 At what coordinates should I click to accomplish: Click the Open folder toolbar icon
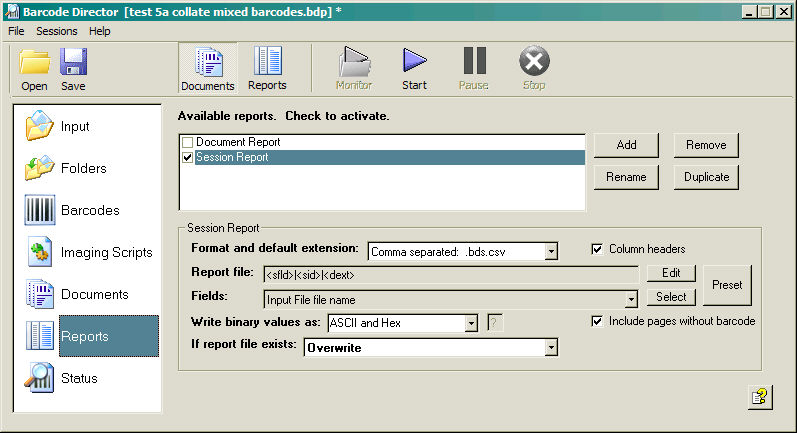34,68
